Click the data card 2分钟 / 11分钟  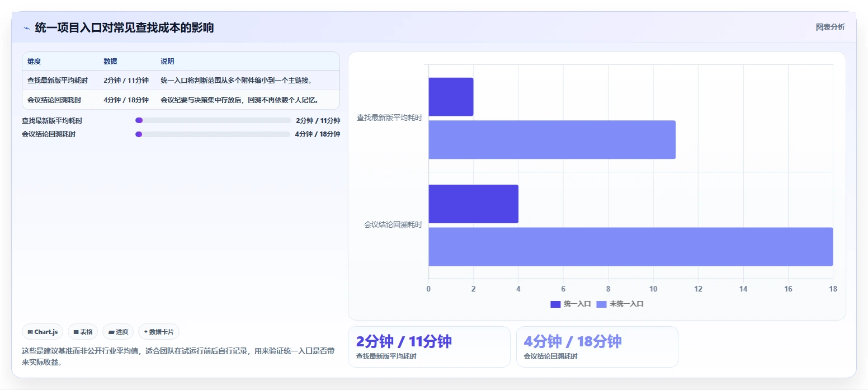(x=429, y=347)
